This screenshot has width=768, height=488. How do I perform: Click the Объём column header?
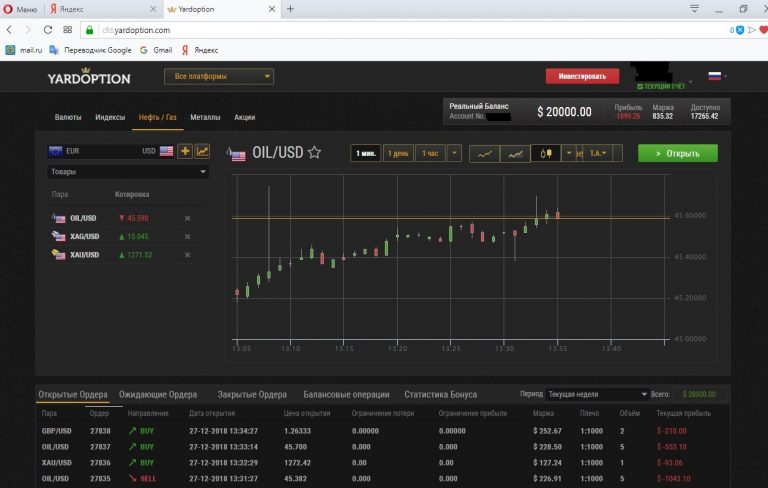(x=630, y=414)
